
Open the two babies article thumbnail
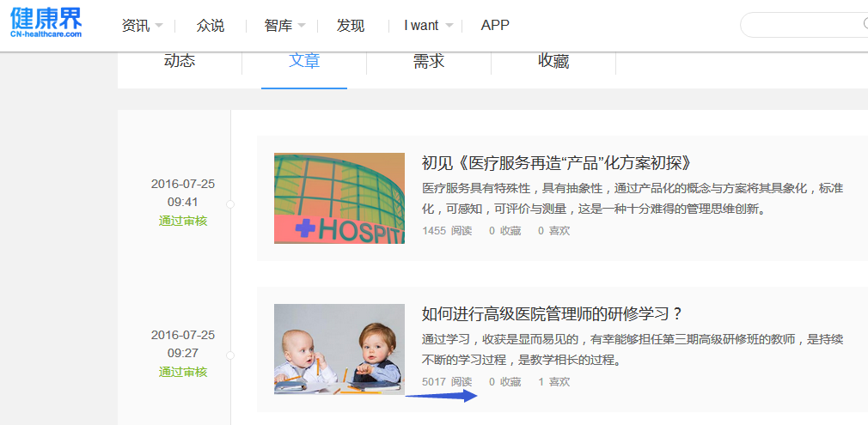coord(339,349)
